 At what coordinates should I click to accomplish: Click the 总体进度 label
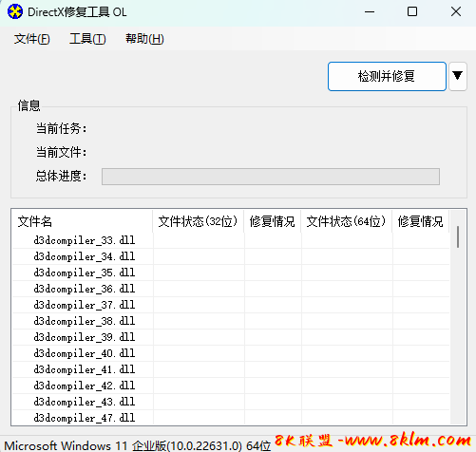coord(61,176)
